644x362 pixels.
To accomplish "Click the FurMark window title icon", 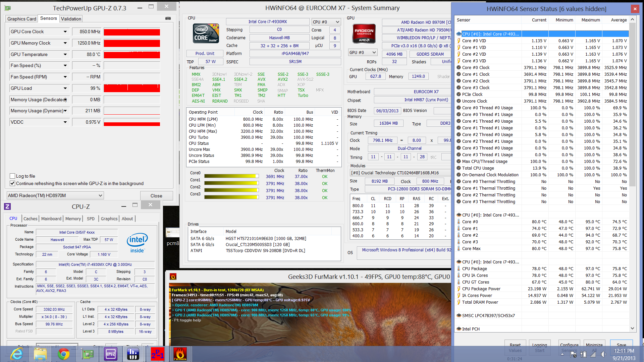I will coord(173,277).
